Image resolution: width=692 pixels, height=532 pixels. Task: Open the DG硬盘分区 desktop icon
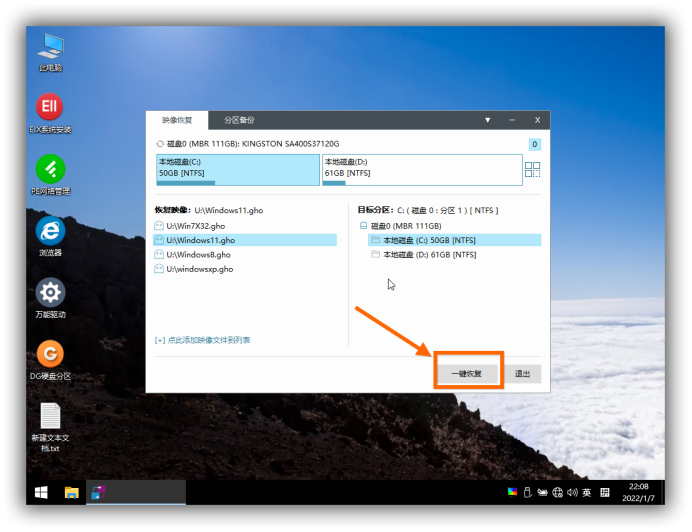pyautogui.click(x=50, y=354)
